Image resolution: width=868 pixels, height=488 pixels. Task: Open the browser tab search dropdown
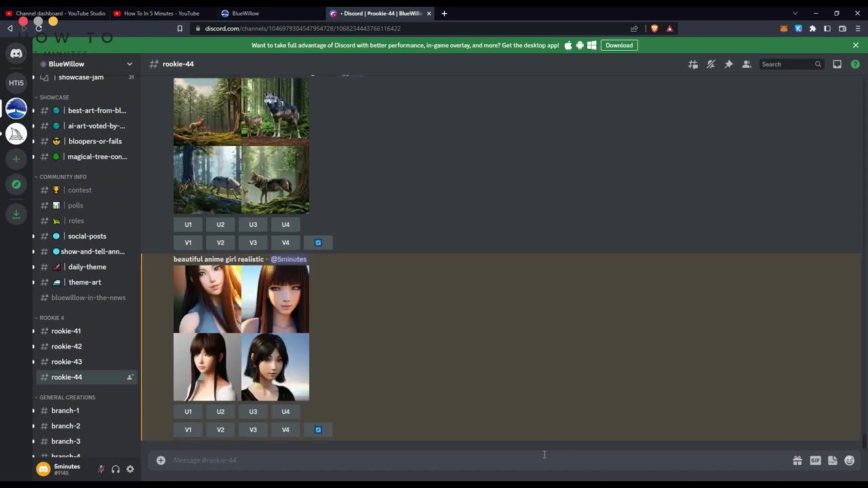coord(795,13)
